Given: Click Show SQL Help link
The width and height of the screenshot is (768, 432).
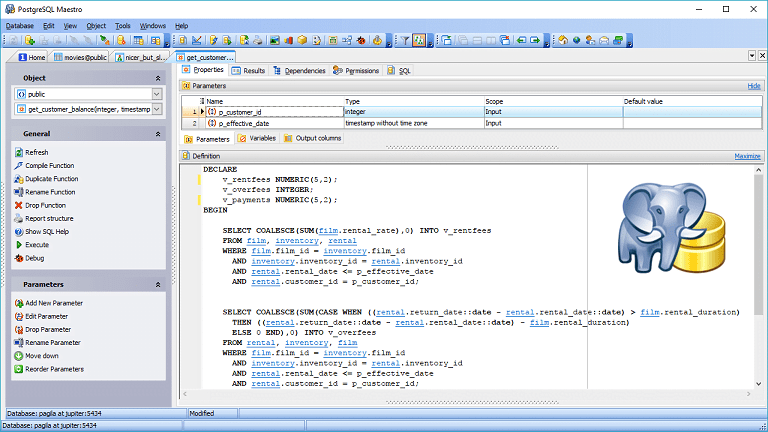Looking at the screenshot, I should coord(47,232).
